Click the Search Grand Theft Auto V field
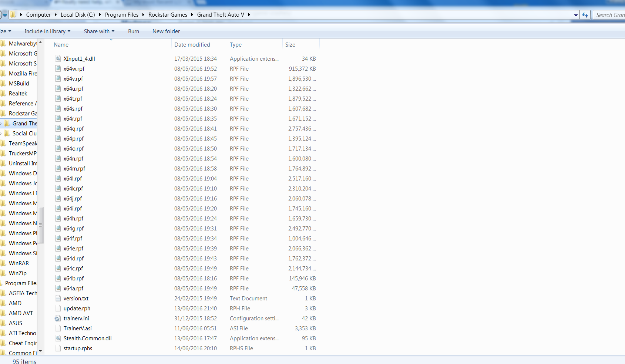The width and height of the screenshot is (625, 364). [x=609, y=15]
